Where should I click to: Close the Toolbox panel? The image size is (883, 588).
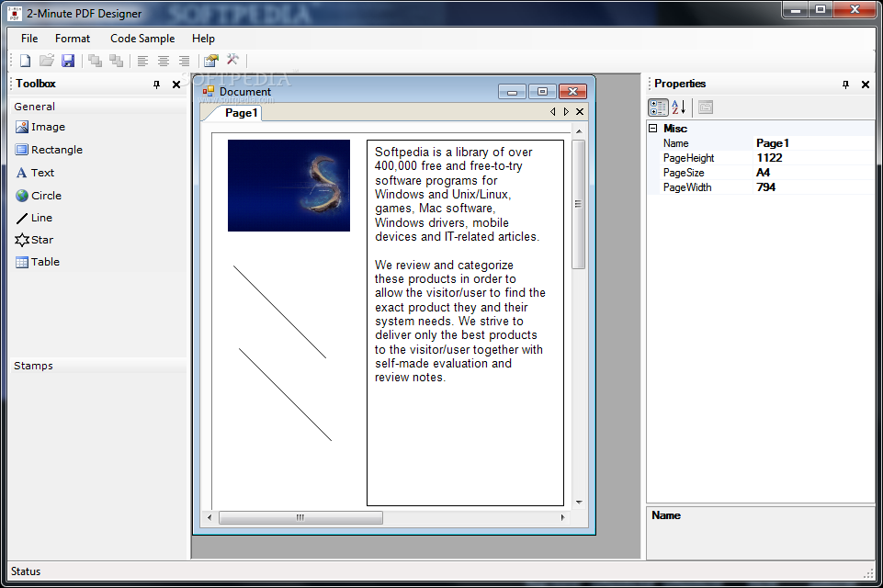[176, 85]
